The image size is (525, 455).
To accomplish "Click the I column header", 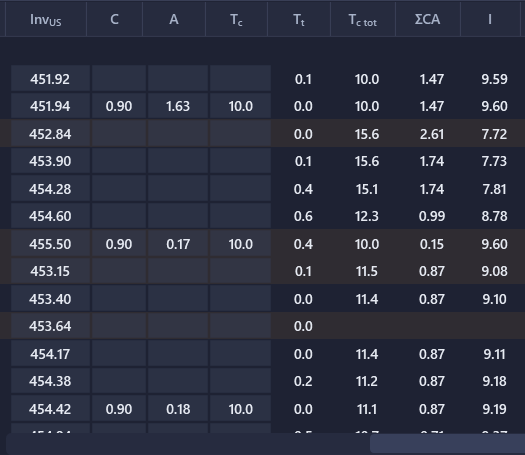I will tap(490, 19).
